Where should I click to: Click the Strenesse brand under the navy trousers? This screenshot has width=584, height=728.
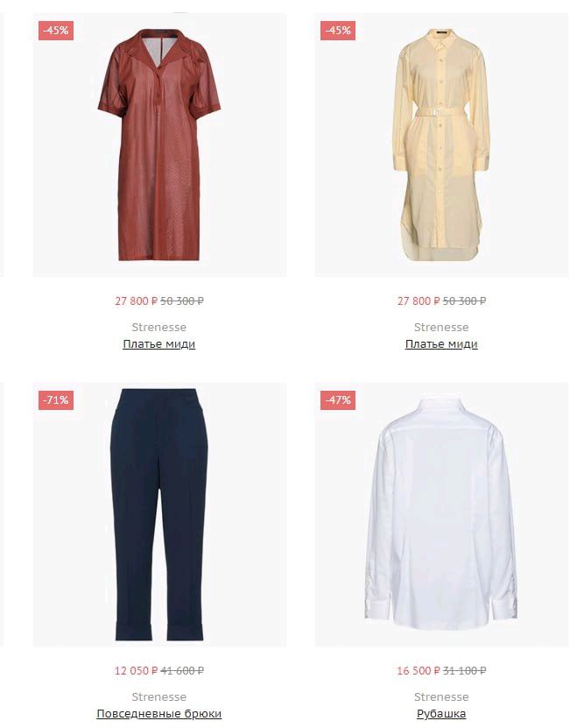pyautogui.click(x=159, y=696)
